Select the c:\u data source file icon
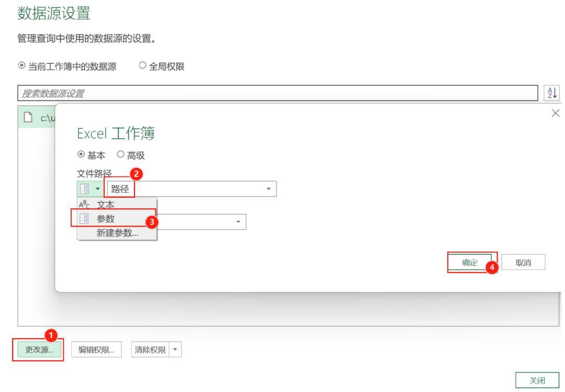Image resolution: width=565 pixels, height=392 pixels. point(29,118)
